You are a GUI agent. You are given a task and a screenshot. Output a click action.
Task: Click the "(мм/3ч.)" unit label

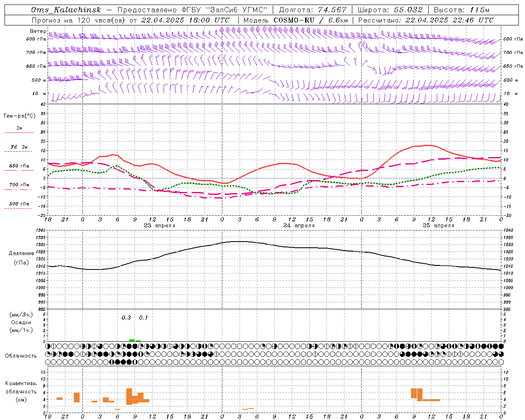[21, 315]
